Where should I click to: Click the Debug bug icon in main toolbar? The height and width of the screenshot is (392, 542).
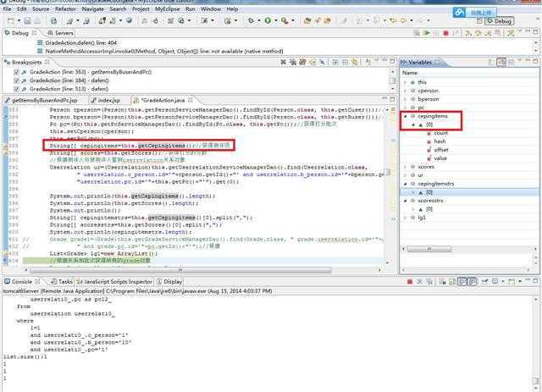click(x=252, y=20)
